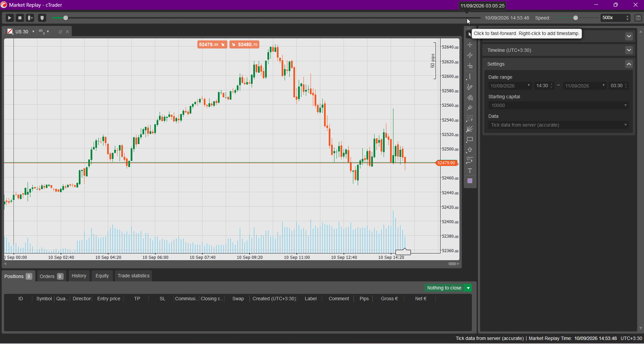Click the Nothing to close button
This screenshot has height=344, width=644.
[x=444, y=288]
